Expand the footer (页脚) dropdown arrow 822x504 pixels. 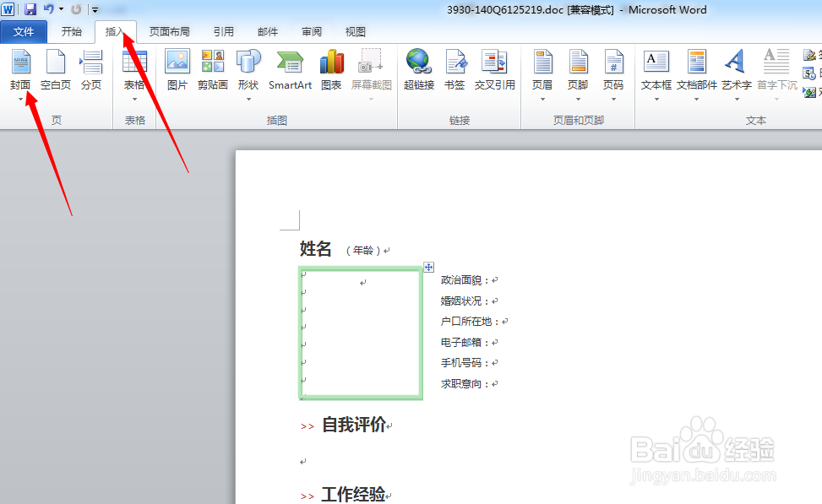(x=578, y=99)
